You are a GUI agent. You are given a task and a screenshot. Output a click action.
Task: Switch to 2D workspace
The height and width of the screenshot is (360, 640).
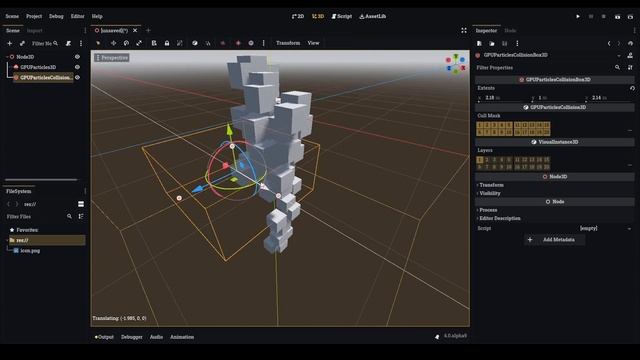(x=298, y=16)
